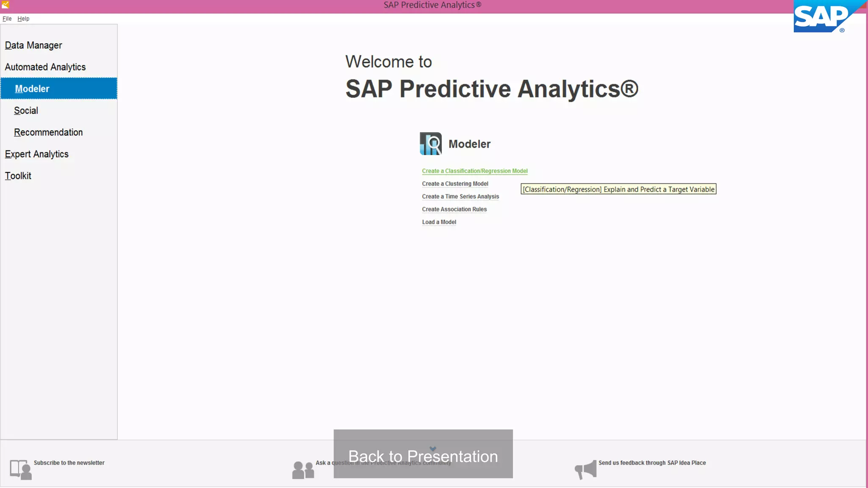Open the Toolkit section
This screenshot has height=488, width=868.
pos(18,176)
